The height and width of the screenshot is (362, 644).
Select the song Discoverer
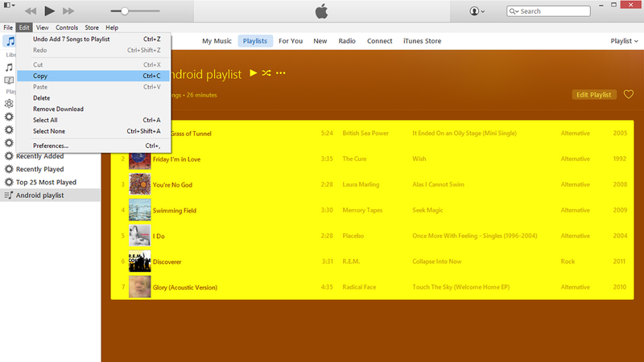[167, 262]
